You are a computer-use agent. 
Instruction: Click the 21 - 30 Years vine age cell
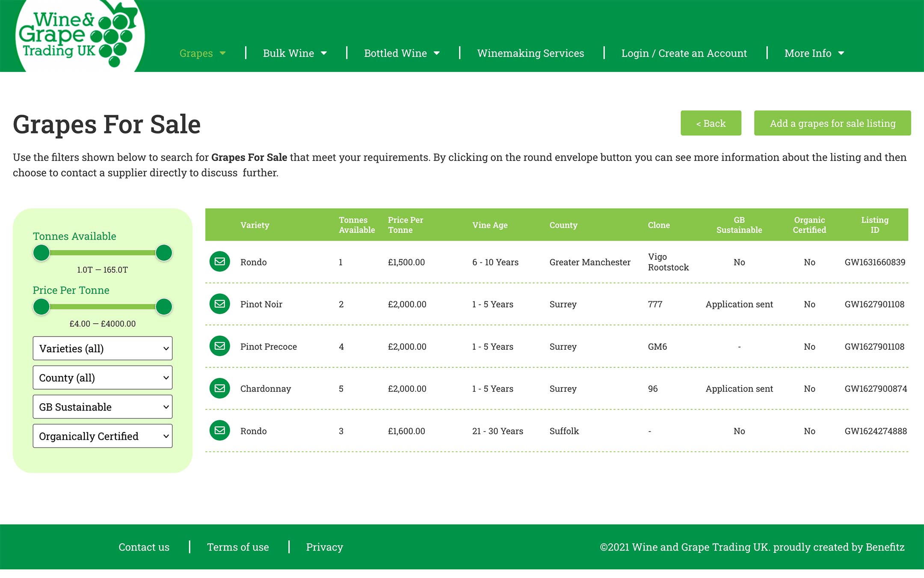click(x=498, y=431)
